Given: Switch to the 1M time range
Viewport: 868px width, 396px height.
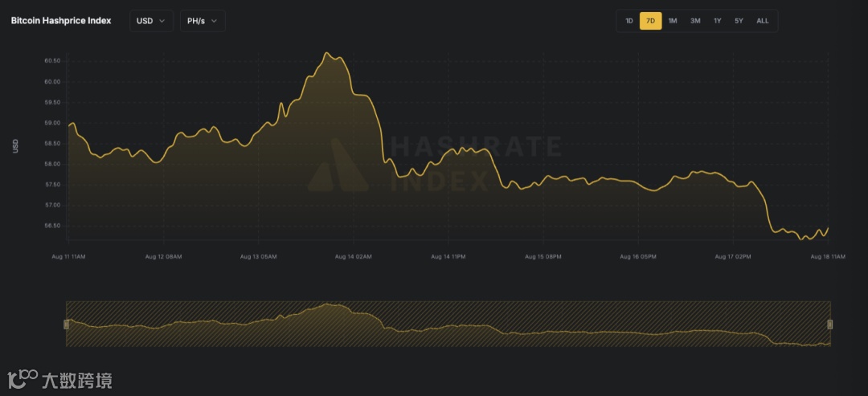Looking at the screenshot, I should pos(673,21).
